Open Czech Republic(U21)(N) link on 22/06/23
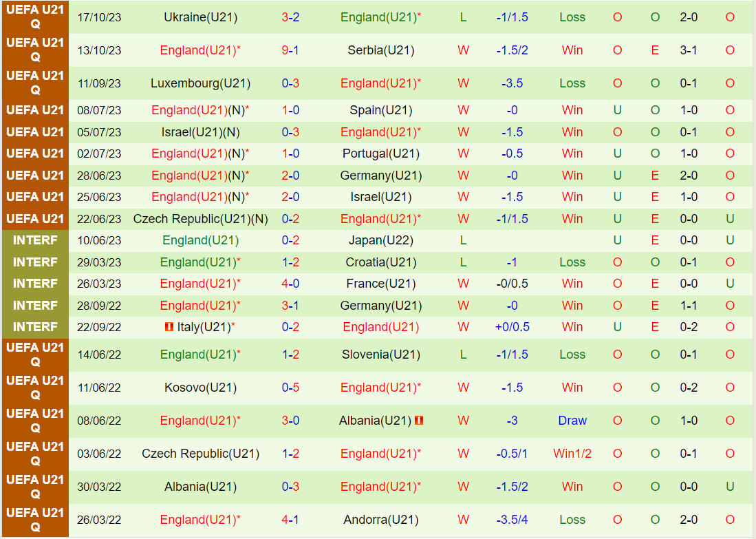The width and height of the screenshot is (756, 539). pos(201,219)
